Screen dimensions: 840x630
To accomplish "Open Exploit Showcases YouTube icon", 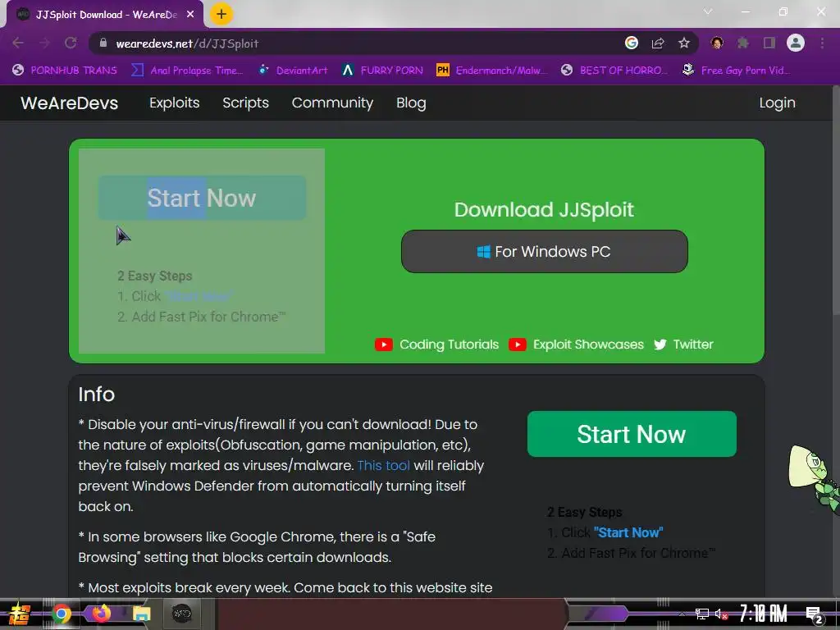I will 517,345.
